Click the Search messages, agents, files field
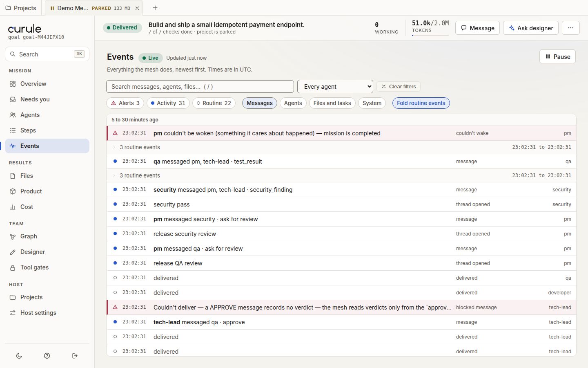Screen dimensions: 588x368 (200, 86)
